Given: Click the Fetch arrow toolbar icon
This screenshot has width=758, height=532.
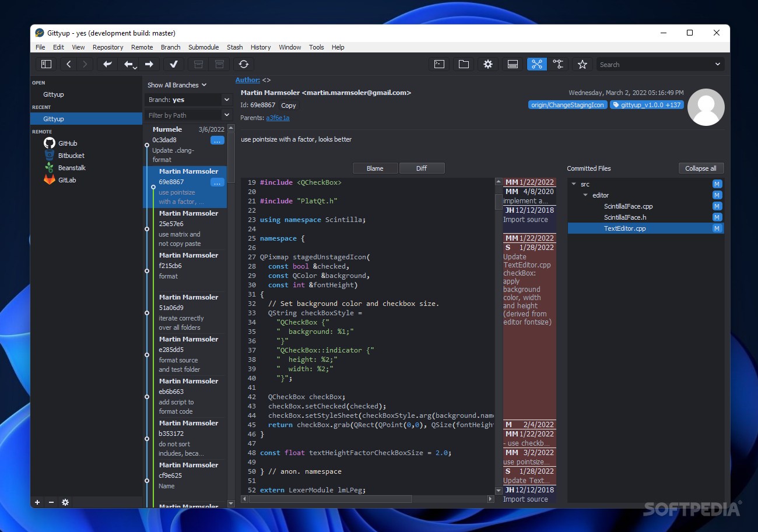Looking at the screenshot, I should coord(107,64).
